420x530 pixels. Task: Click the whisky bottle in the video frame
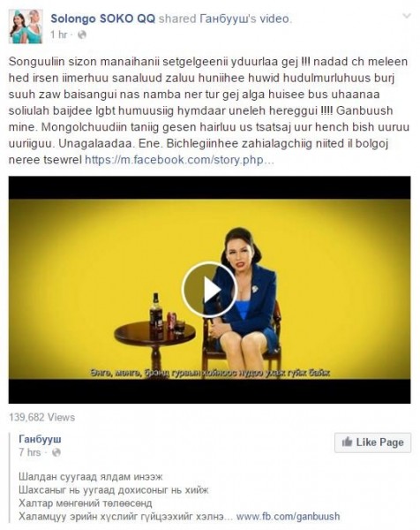click(156, 316)
